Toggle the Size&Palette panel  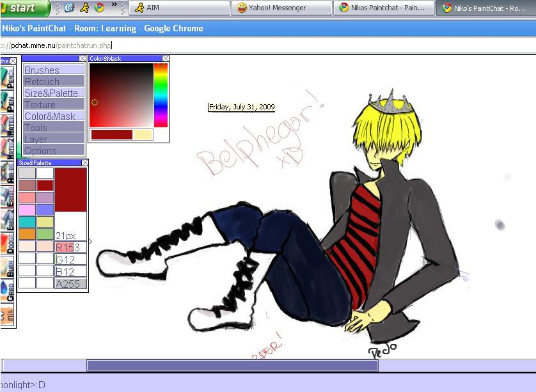pos(54,93)
